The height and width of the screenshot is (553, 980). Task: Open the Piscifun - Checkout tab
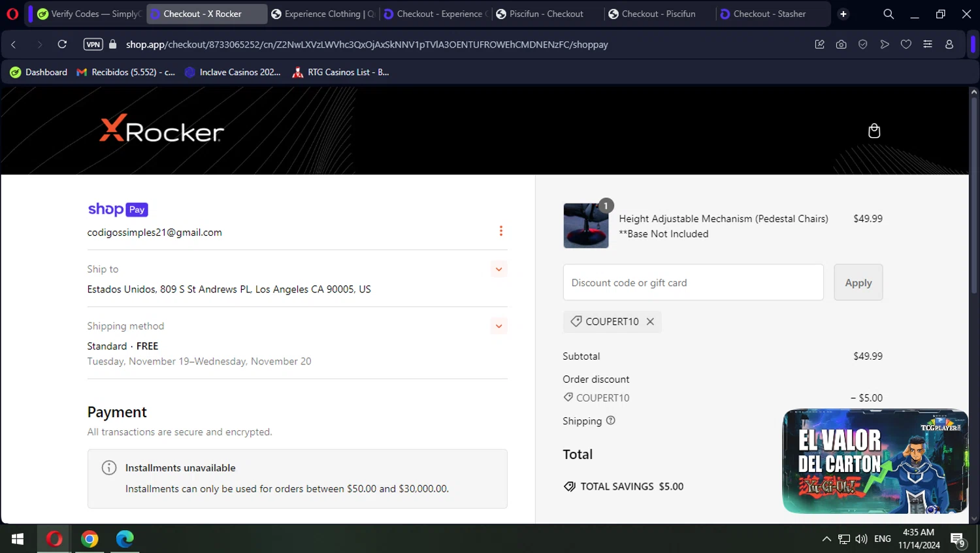pos(547,14)
